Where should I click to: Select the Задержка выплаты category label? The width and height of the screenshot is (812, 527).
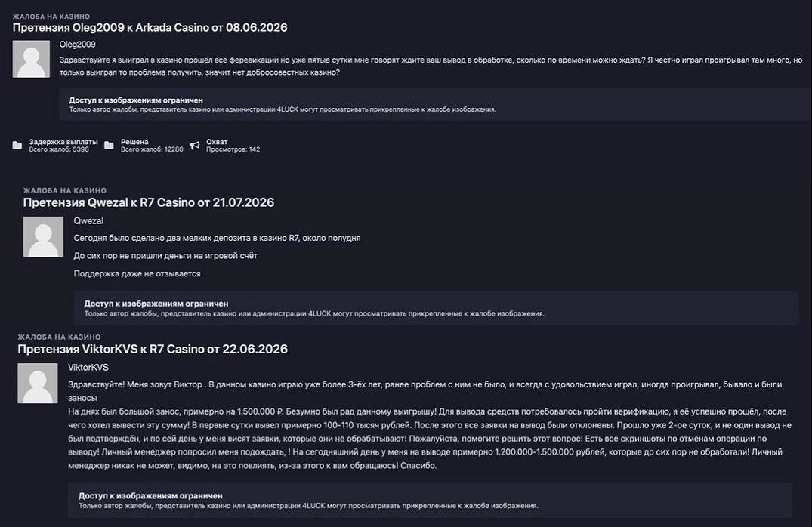(x=63, y=142)
